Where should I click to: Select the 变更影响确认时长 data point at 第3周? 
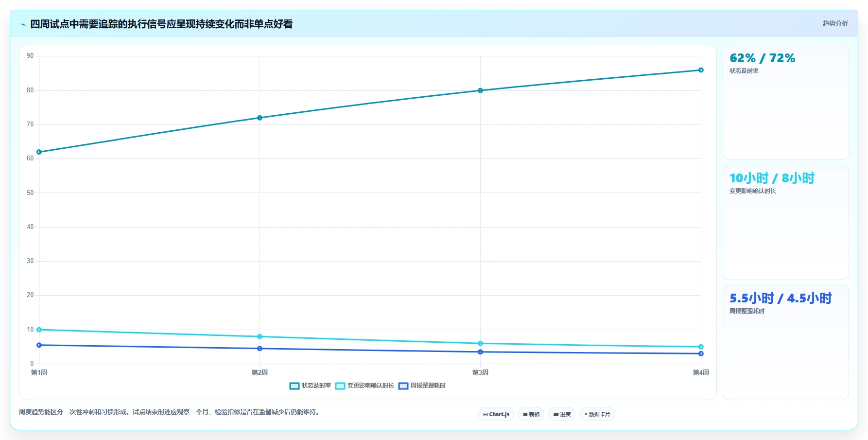(x=480, y=343)
